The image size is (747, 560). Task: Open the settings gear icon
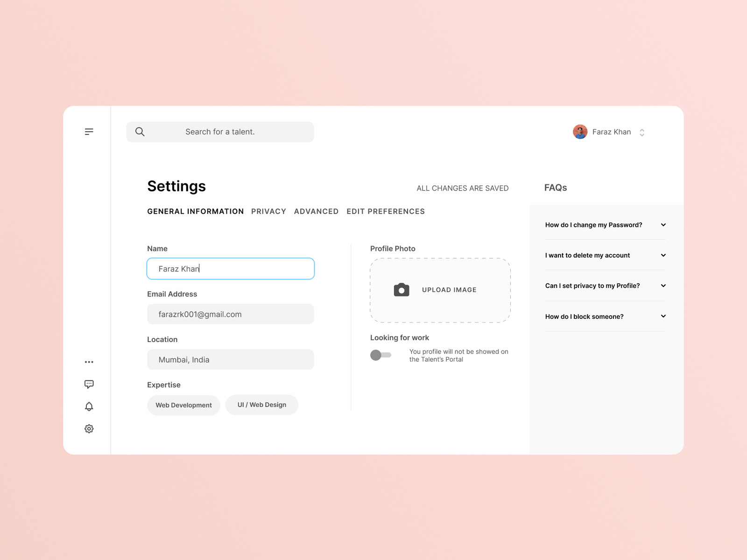89,428
